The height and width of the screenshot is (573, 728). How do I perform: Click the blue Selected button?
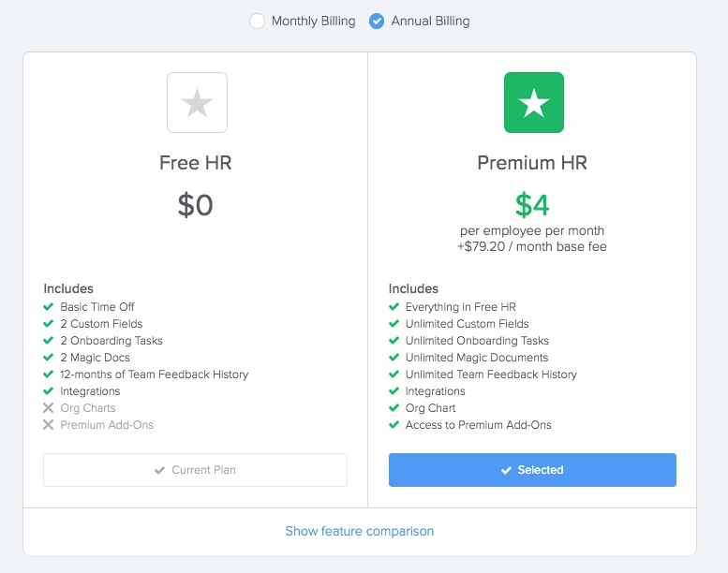point(532,470)
